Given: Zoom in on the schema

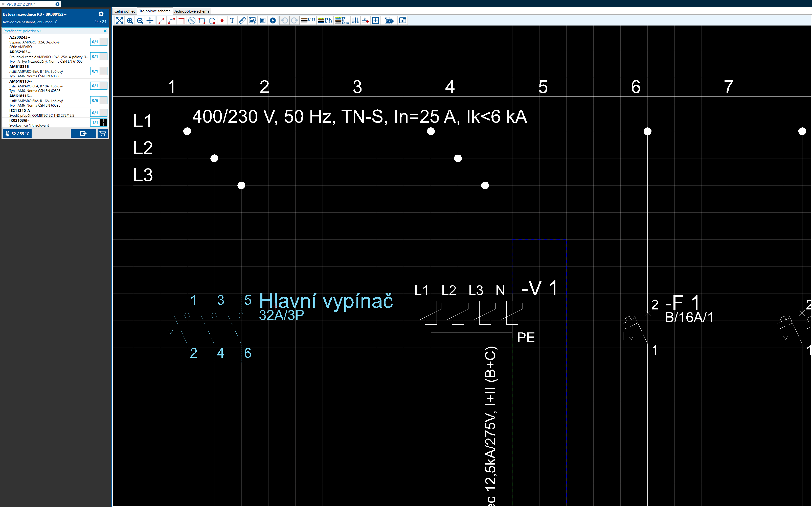Looking at the screenshot, I should (x=130, y=21).
